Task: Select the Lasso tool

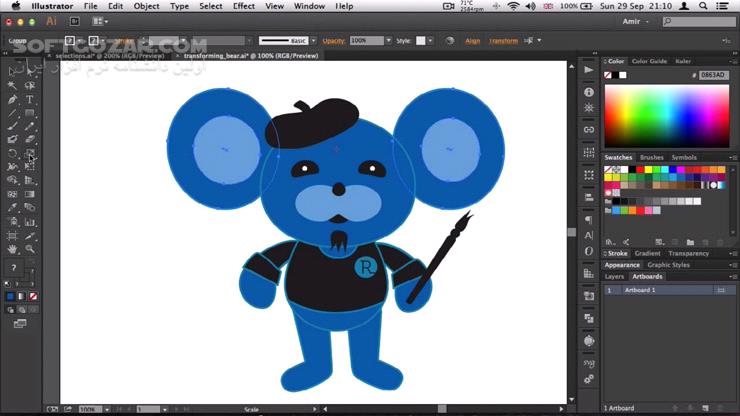Action: [x=29, y=85]
